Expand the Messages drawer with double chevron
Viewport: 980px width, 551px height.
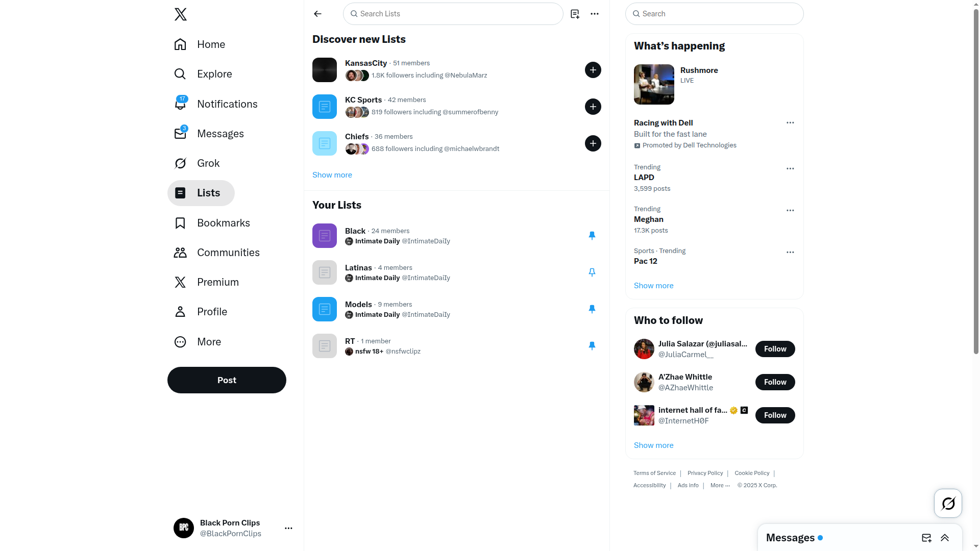click(945, 538)
